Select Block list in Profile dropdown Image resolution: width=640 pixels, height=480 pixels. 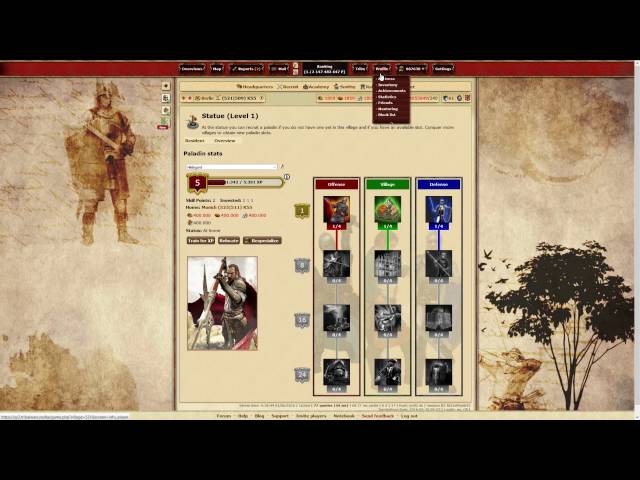pos(387,115)
